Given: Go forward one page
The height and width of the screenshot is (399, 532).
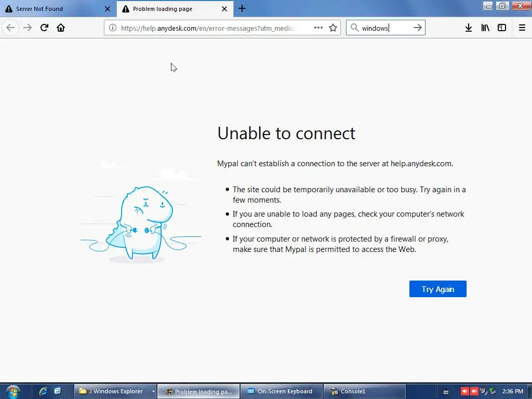Looking at the screenshot, I should [x=28, y=28].
